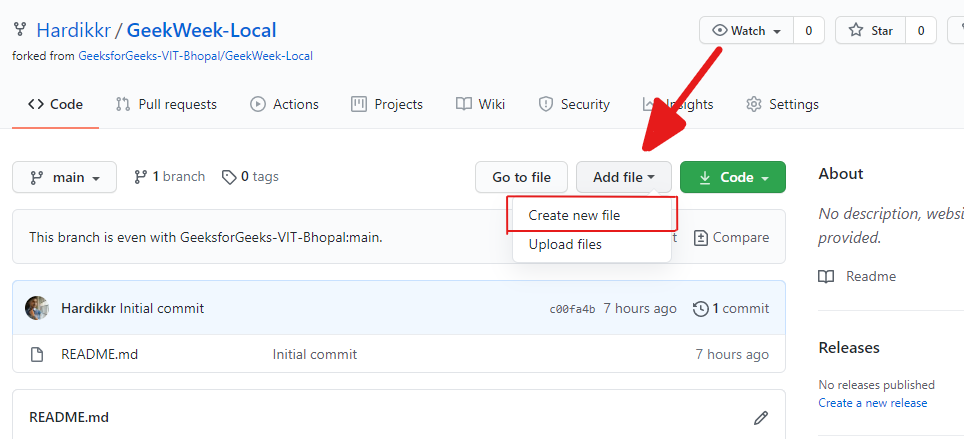The image size is (964, 439).
Task: Switch to the Projects tab
Action: click(x=387, y=105)
